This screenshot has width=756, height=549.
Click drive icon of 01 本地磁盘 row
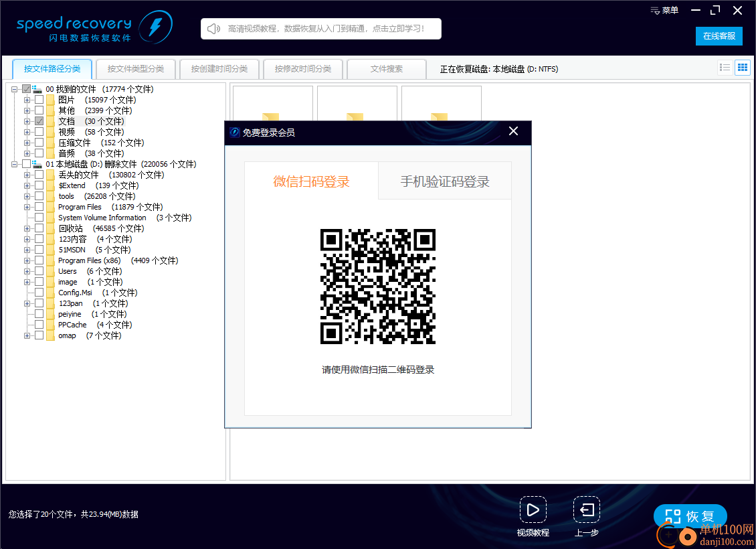tap(37, 164)
